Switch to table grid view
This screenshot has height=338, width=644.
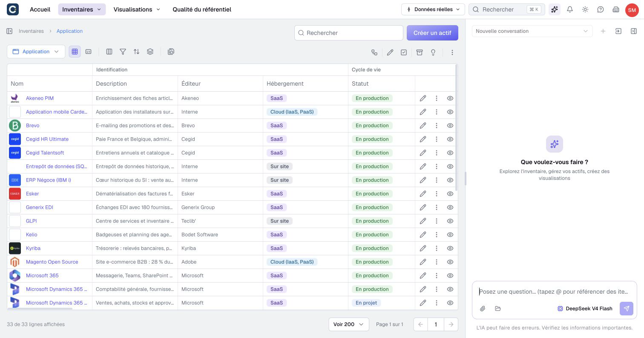click(75, 52)
